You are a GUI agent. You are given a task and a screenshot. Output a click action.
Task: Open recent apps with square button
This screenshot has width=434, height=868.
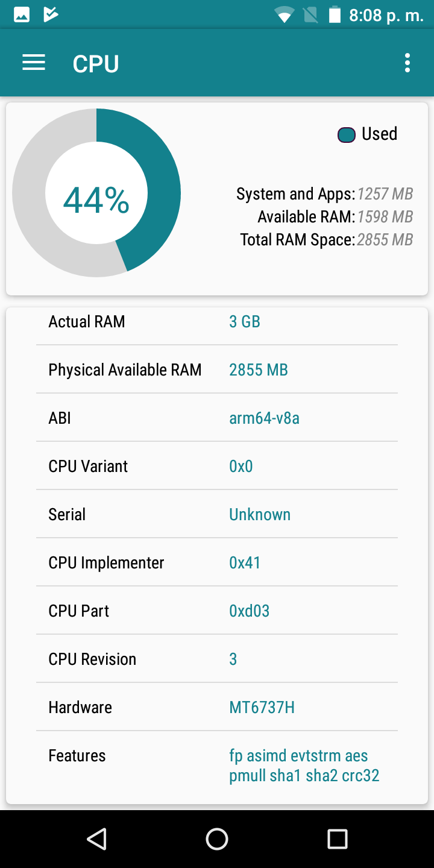pyautogui.click(x=337, y=838)
